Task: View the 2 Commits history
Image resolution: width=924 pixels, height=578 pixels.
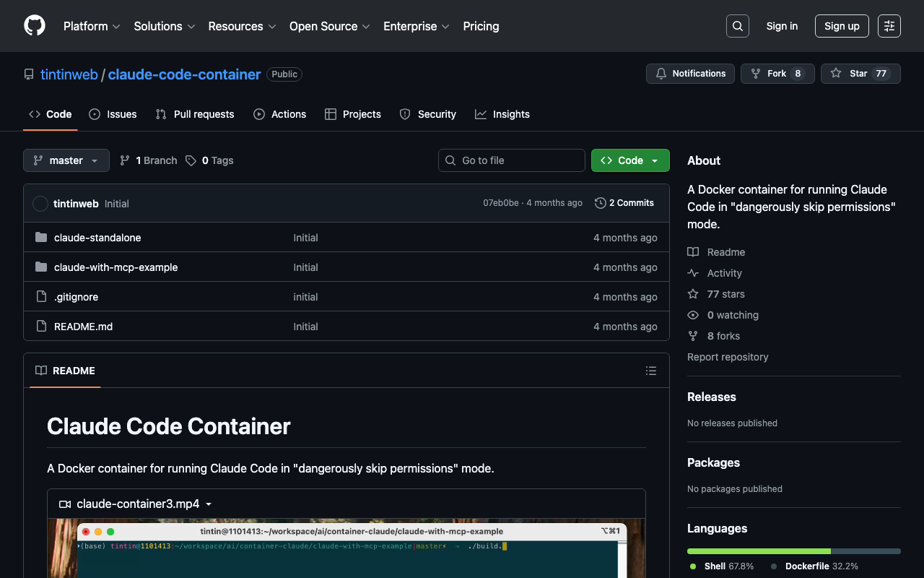Action: tap(624, 203)
